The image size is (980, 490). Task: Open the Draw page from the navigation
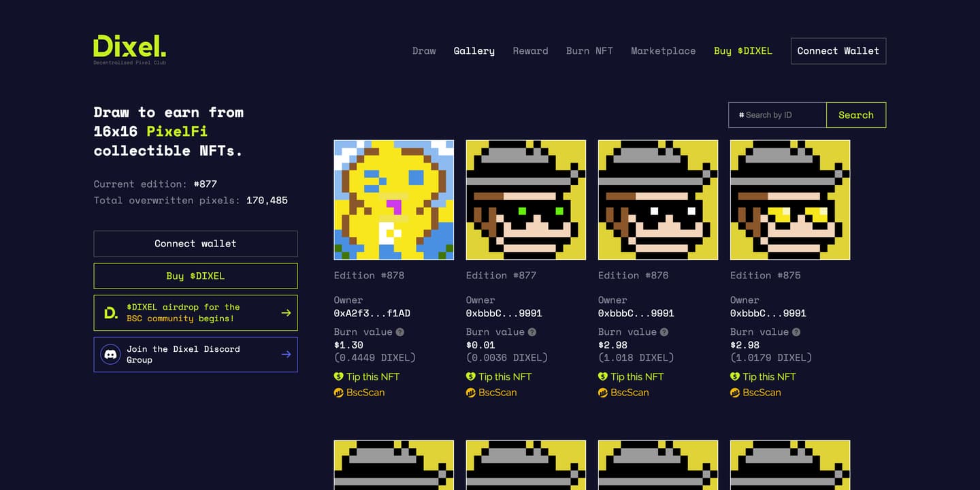coord(424,51)
